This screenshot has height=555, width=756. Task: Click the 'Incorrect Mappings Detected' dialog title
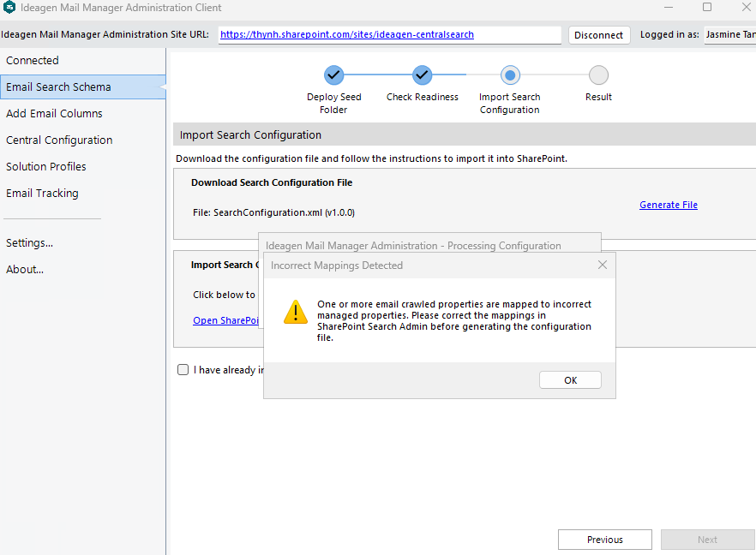337,265
